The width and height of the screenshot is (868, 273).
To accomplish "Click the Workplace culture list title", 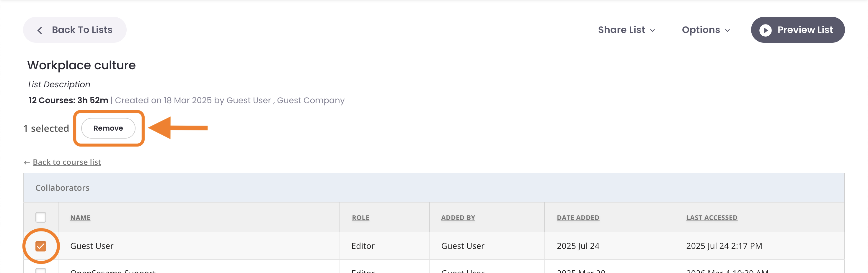I will [81, 65].
